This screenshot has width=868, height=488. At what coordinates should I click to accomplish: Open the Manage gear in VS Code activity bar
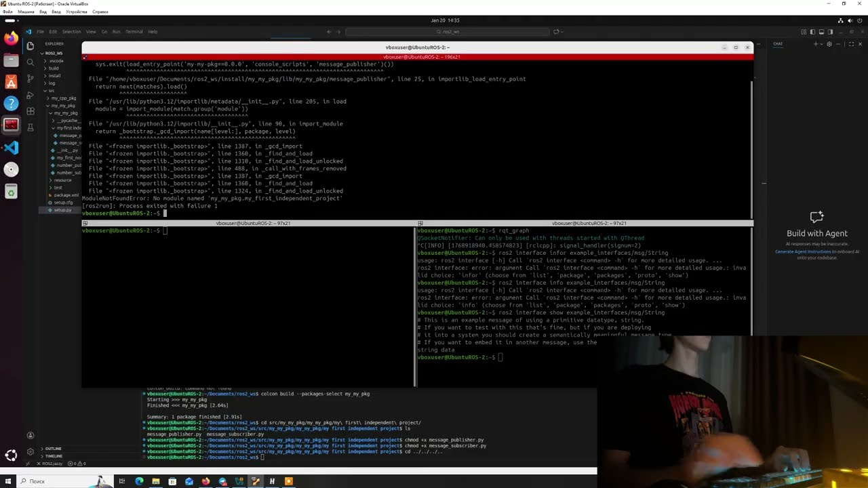(x=31, y=451)
